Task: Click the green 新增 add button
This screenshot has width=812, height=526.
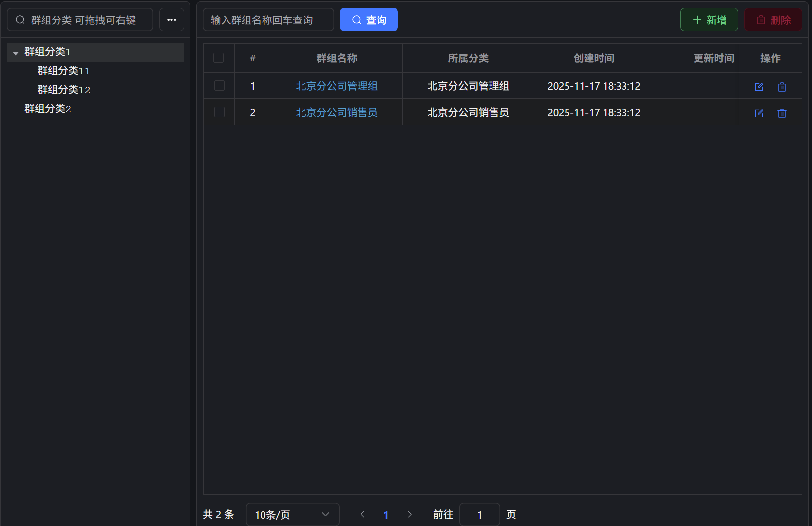Action: click(709, 20)
